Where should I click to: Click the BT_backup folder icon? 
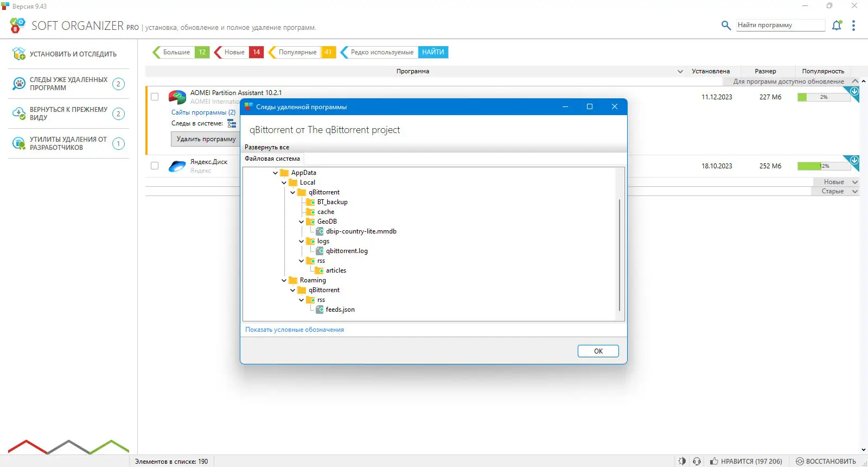tap(310, 202)
